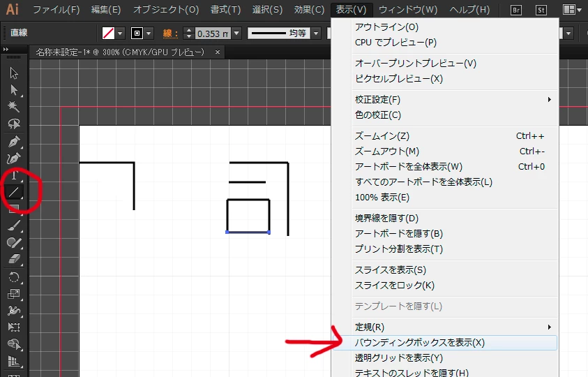This screenshot has height=377, width=588.
Task: Select the Free Transform tool
Action: pyautogui.click(x=14, y=327)
